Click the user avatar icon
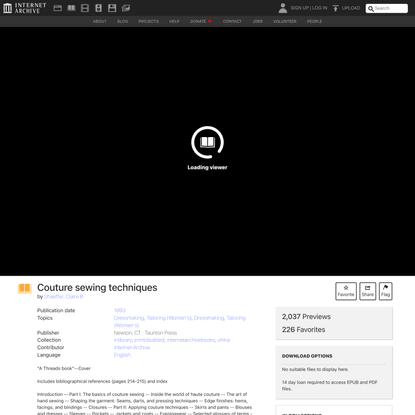Viewport: 415px width, 415px height. point(283,8)
